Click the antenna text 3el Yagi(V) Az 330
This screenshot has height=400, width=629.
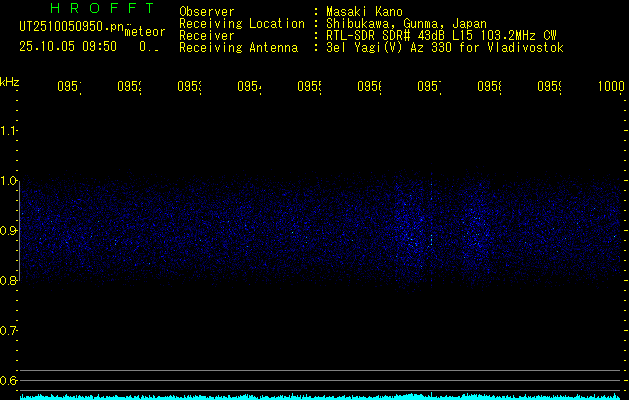click(391, 48)
